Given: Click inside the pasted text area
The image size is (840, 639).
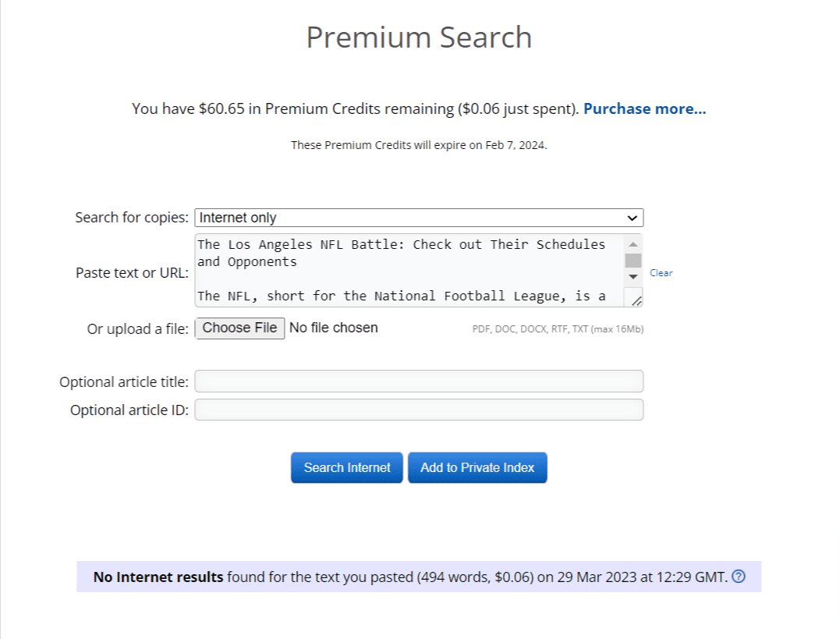Looking at the screenshot, I should (409, 270).
